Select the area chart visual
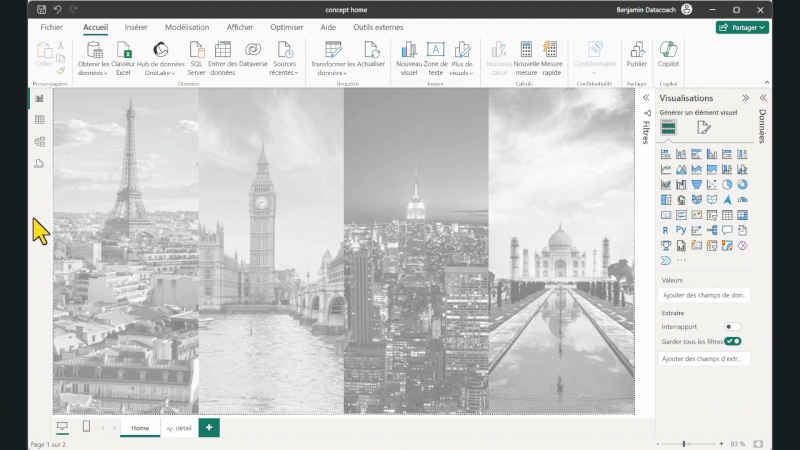 [681, 169]
